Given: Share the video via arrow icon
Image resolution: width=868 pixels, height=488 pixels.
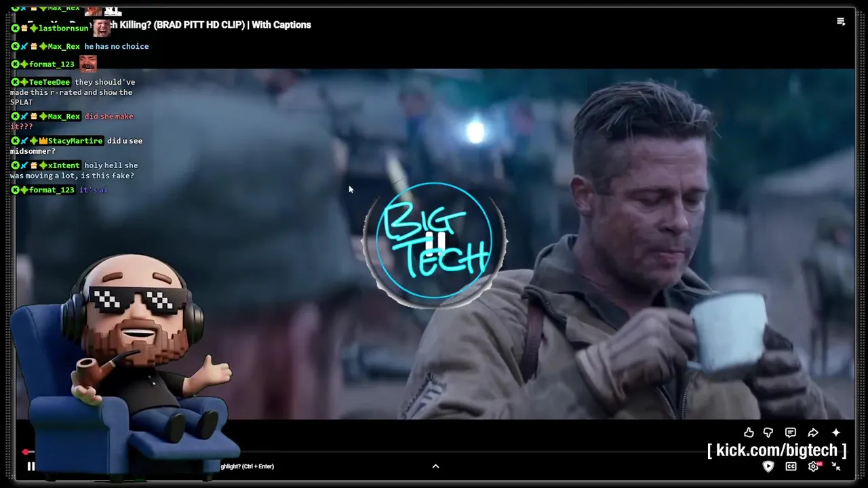Looking at the screenshot, I should (x=813, y=432).
